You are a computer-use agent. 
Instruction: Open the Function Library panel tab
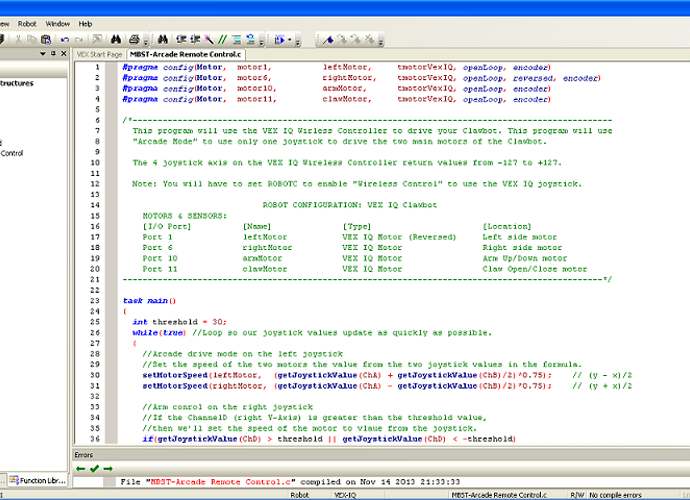[x=38, y=480]
